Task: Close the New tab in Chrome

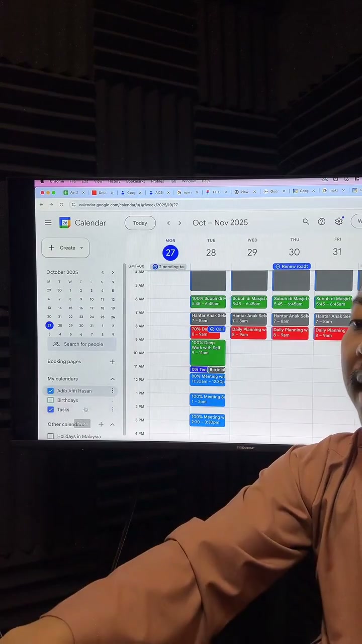Action: tap(254, 192)
